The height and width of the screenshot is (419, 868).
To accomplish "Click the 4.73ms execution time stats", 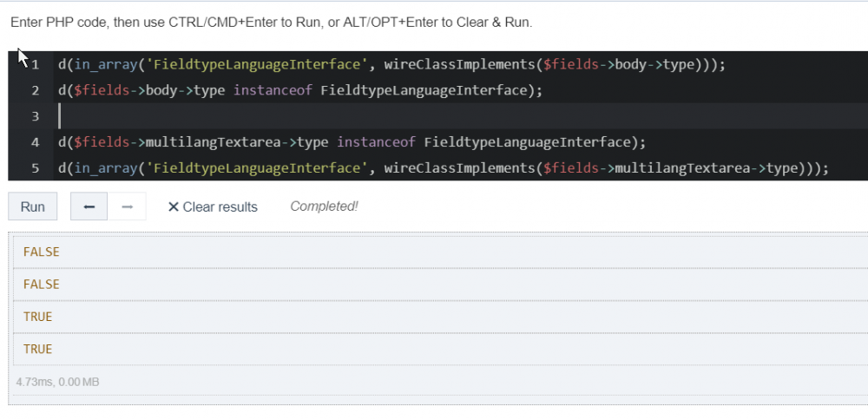I will tap(57, 382).
